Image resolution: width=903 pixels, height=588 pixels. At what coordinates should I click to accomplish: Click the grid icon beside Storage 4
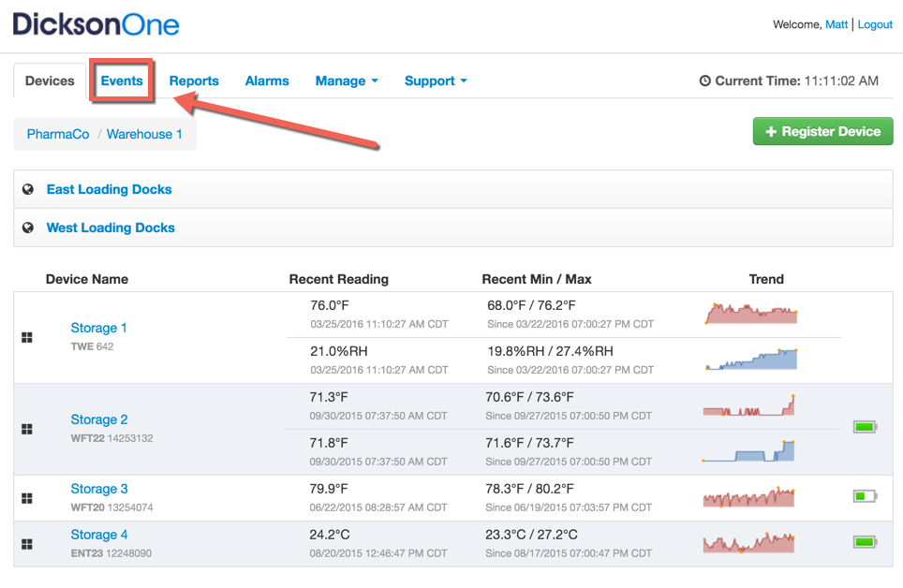click(27, 544)
